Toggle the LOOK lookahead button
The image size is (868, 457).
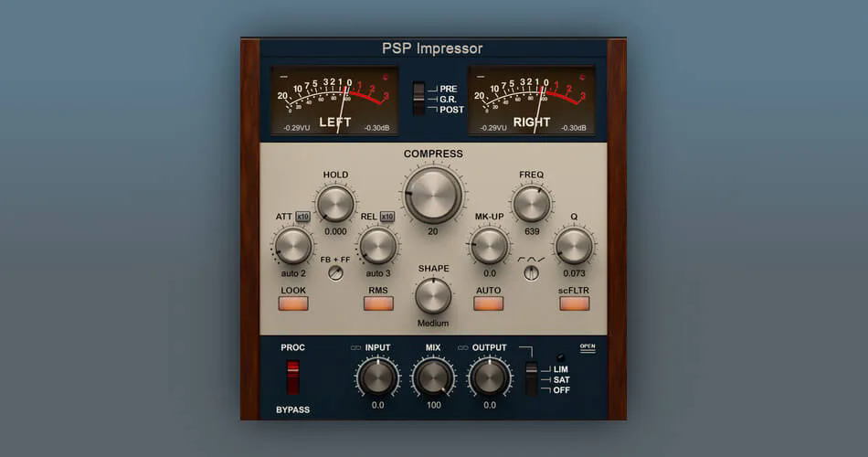293,303
